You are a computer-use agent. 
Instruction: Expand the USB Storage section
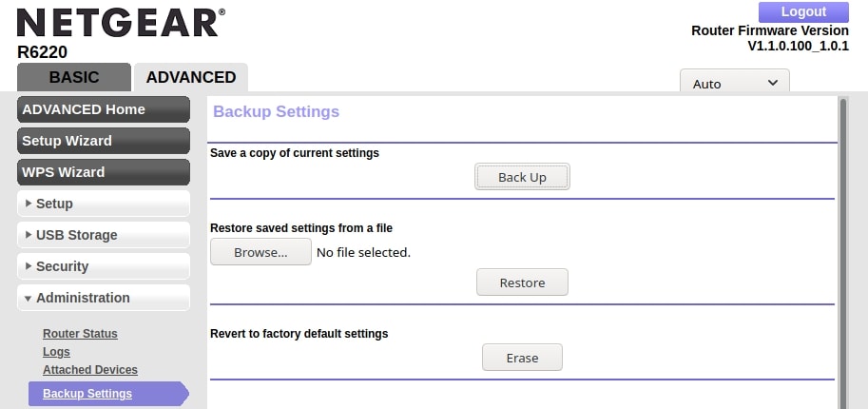pyautogui.click(x=104, y=235)
